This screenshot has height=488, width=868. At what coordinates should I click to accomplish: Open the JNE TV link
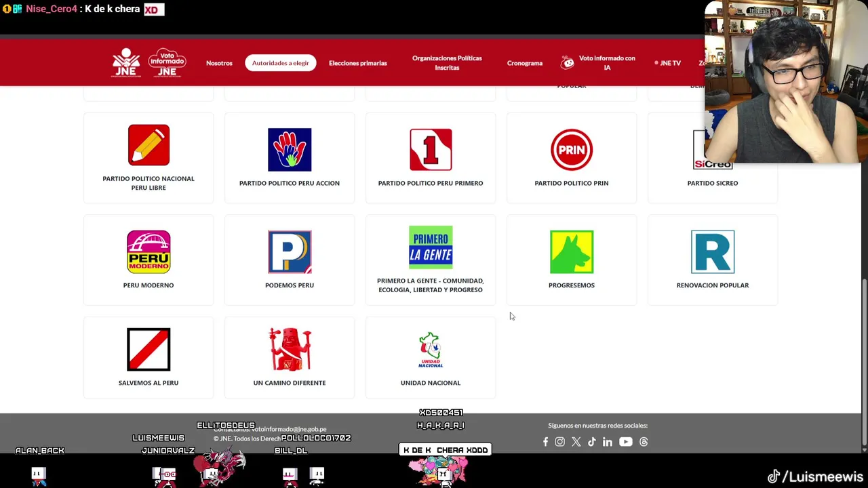pos(668,63)
